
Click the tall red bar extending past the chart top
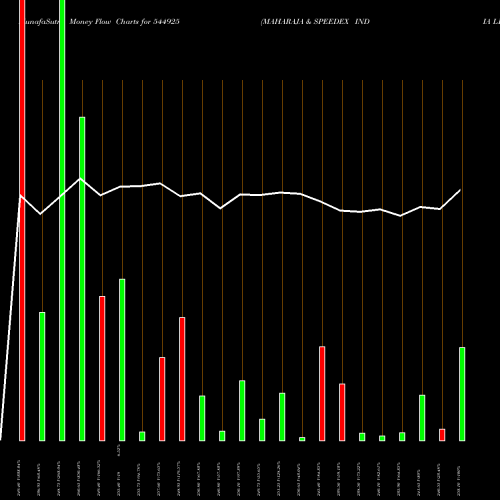coord(22,220)
